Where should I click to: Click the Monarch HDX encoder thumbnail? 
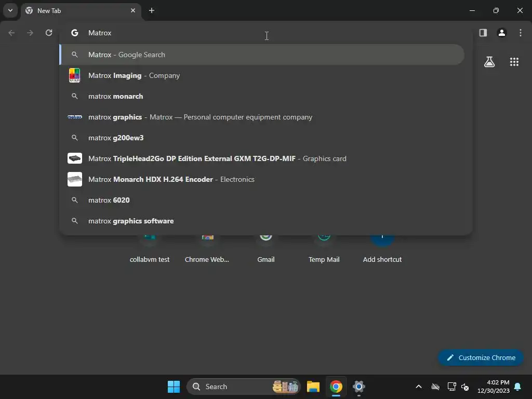coord(75,179)
